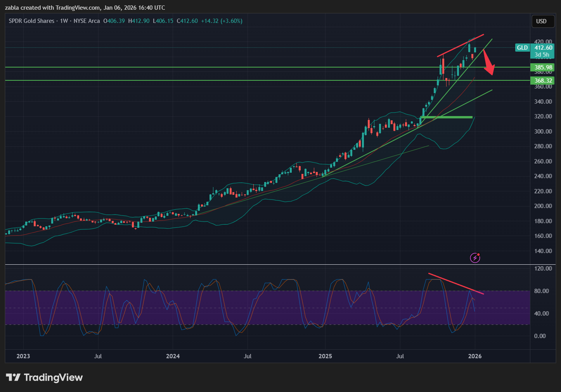This screenshot has height=392, width=561.
Task: Open the USD currency selector
Action: tap(541, 21)
